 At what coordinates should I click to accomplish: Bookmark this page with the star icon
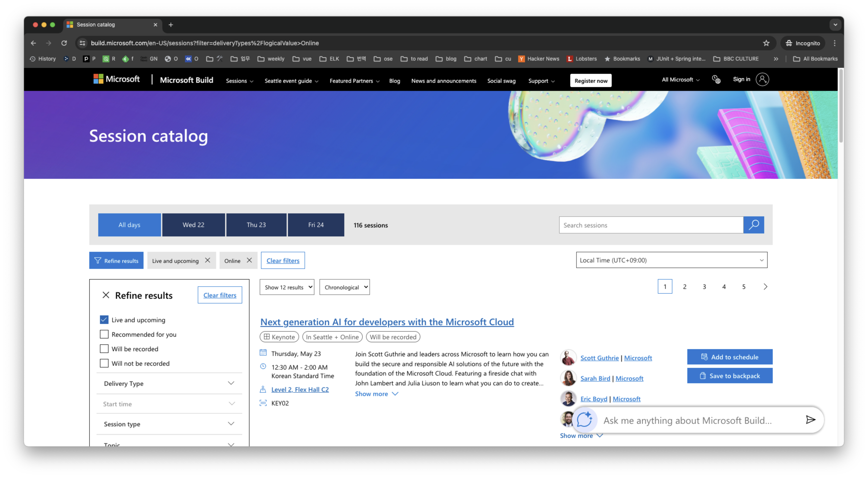tap(766, 43)
